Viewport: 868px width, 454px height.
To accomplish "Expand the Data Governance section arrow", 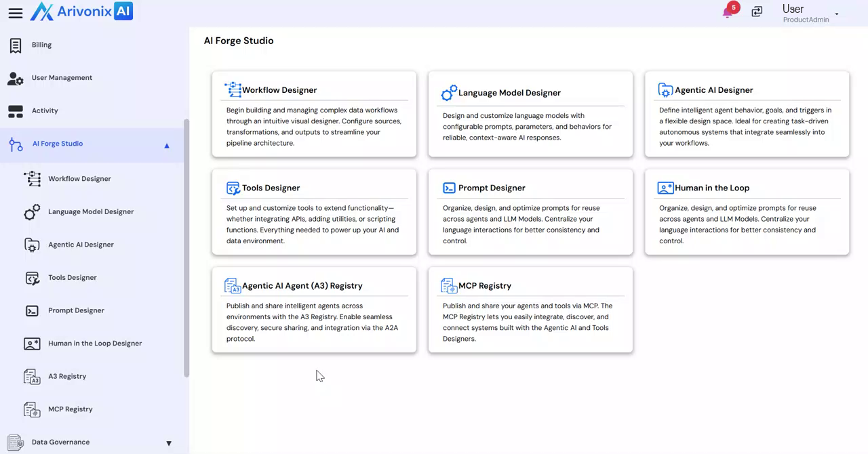I will 169,444.
